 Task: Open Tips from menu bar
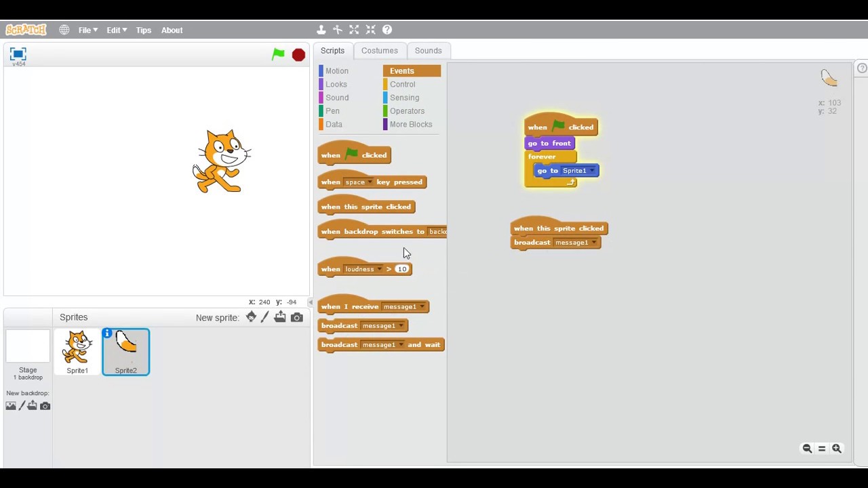coord(143,30)
